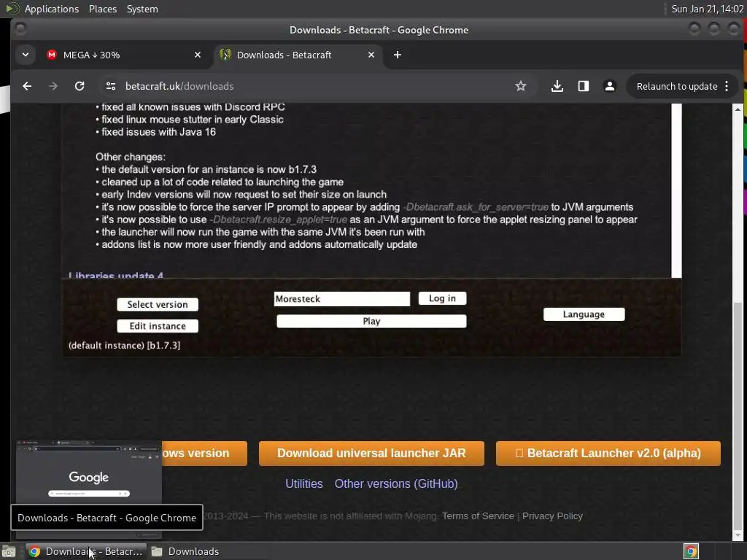Click the Libraries update 4 heading
The image size is (747, 560).
tap(116, 275)
